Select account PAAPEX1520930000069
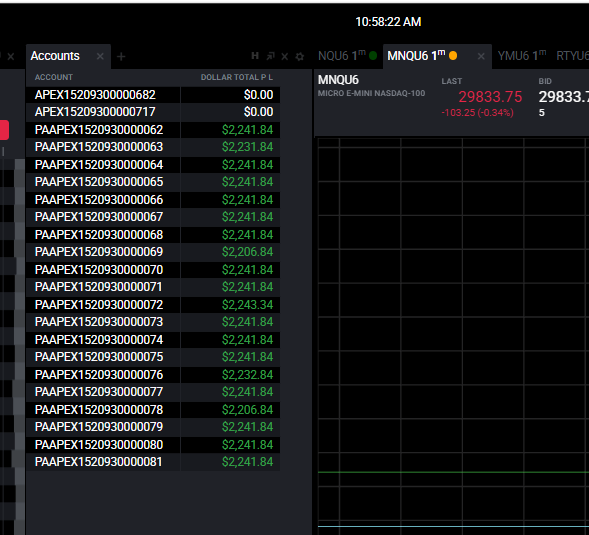 pos(99,252)
